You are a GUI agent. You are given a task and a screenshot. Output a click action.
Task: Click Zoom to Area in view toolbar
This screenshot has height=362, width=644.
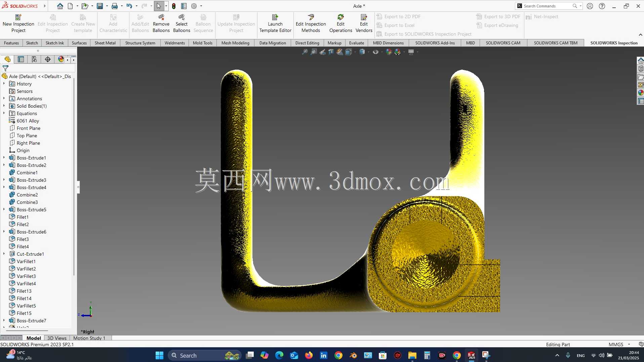(313, 52)
